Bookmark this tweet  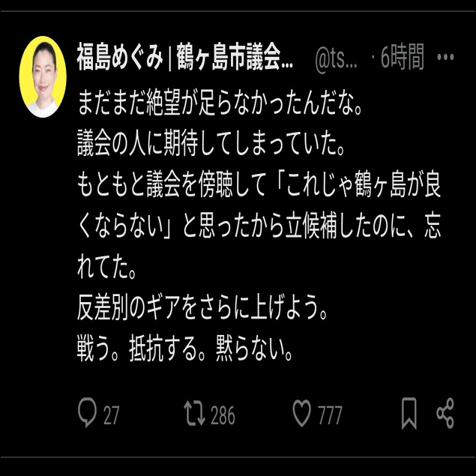(x=409, y=413)
